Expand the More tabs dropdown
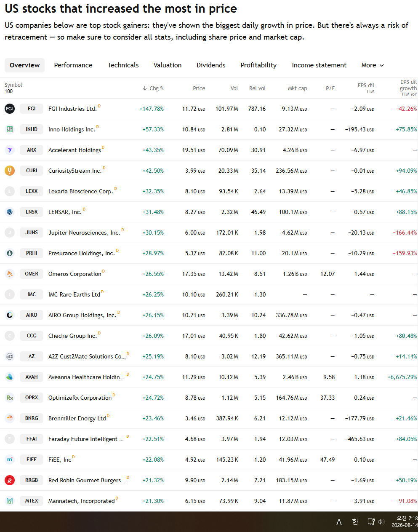418x532 pixels. coord(373,65)
